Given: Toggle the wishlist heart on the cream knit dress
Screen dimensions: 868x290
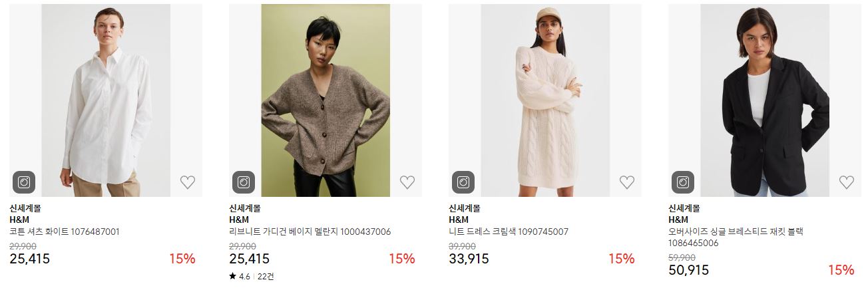Looking at the screenshot, I should 627,182.
